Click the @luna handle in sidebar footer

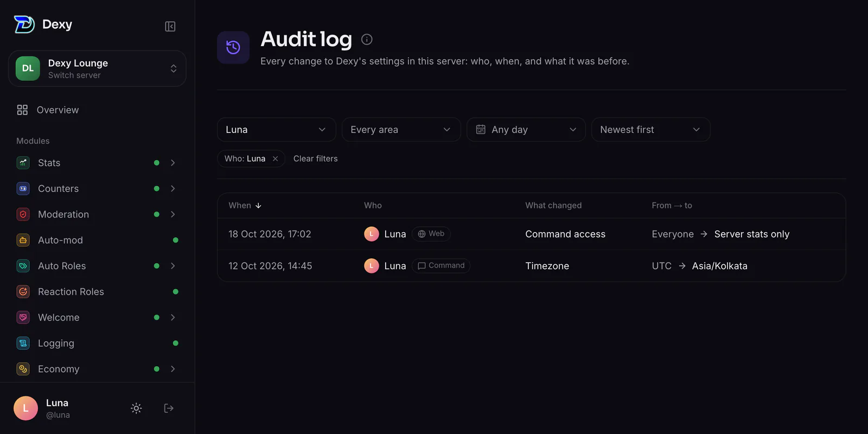[x=58, y=415]
